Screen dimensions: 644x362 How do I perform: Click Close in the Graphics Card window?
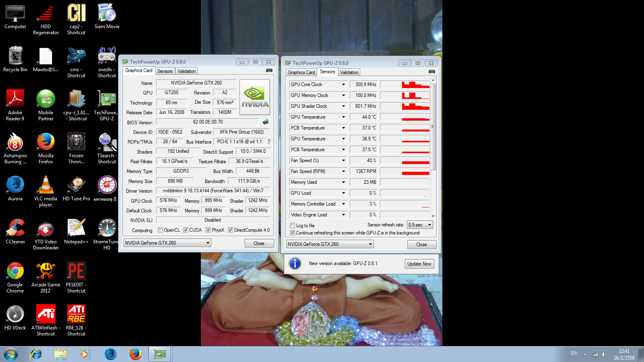(x=259, y=243)
